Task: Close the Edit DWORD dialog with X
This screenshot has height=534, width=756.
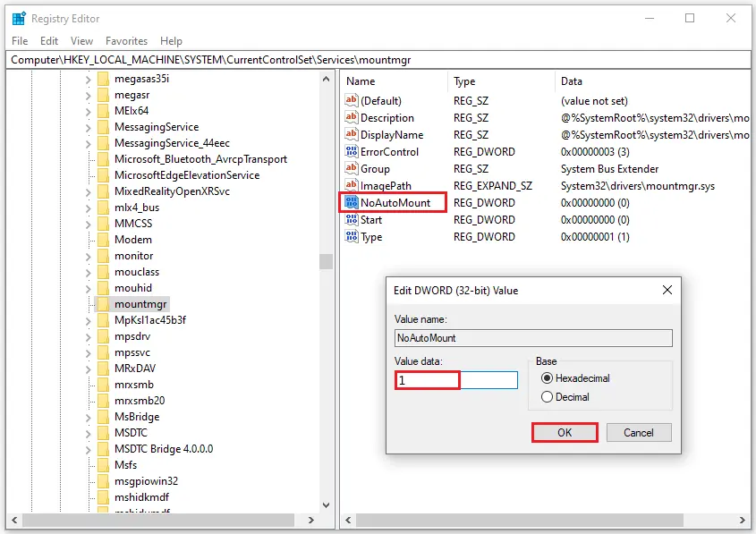Action: [x=667, y=290]
